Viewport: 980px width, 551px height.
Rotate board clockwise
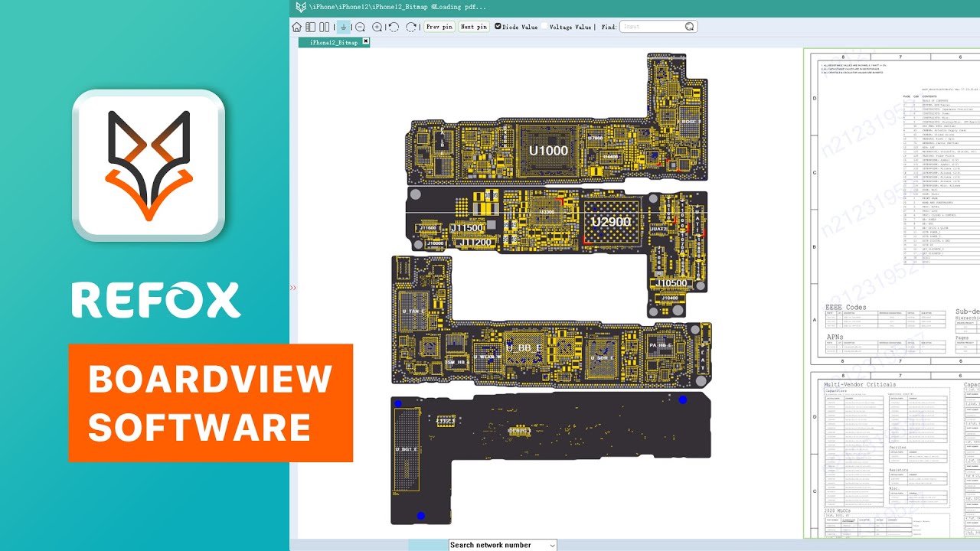411,27
